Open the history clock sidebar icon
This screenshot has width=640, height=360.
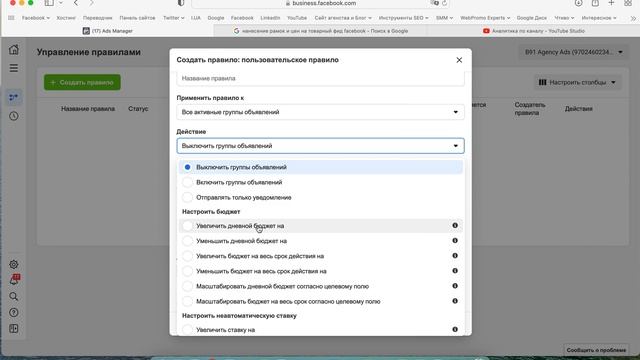(x=14, y=116)
